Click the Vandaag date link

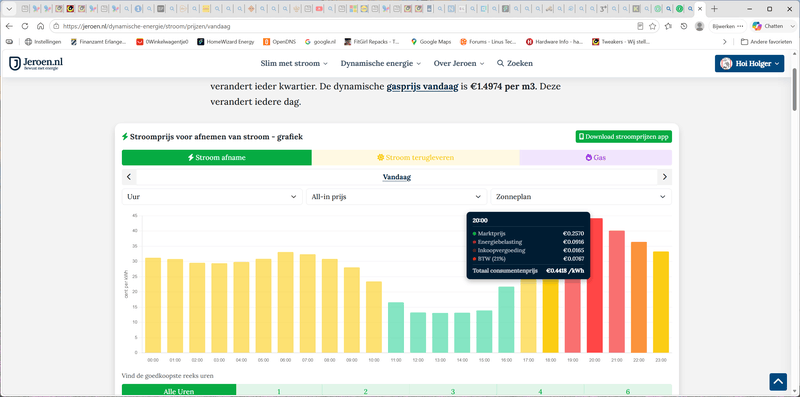coord(397,177)
